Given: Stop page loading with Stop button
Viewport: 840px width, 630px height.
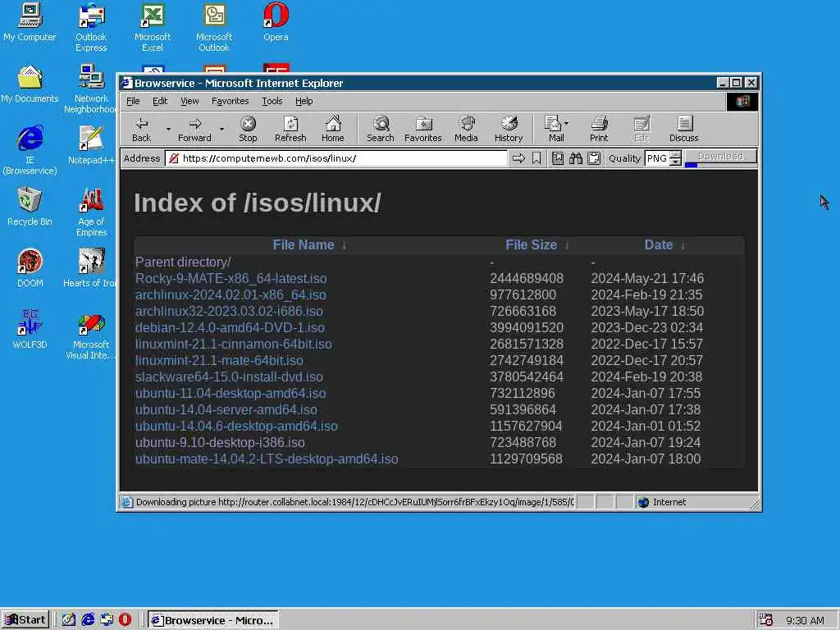Looking at the screenshot, I should [x=248, y=129].
